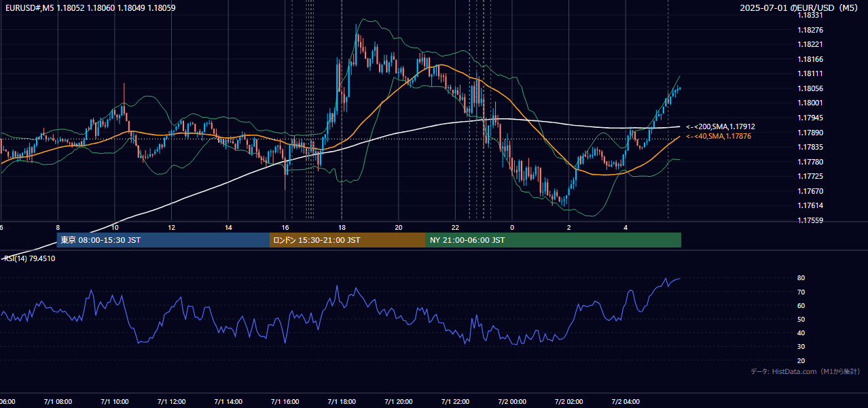Select the ロンドン 15:30-21:00 JST session bar
The height and width of the screenshot is (408, 868).
tap(348, 240)
